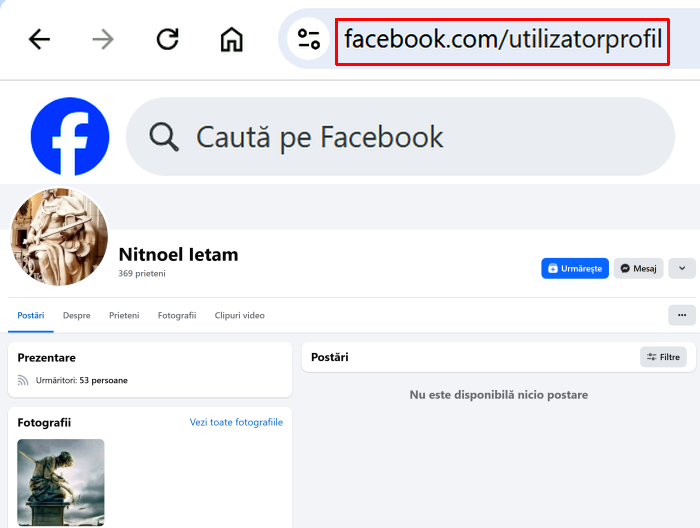This screenshot has height=528, width=700.
Task: Open the profile picture of Nitnoel Ietam
Action: pos(59,237)
